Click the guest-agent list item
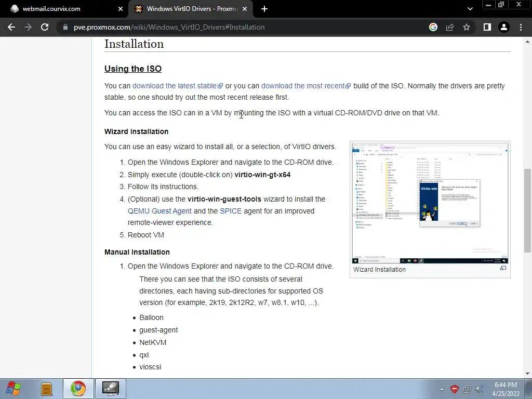The image size is (532, 399). click(158, 330)
